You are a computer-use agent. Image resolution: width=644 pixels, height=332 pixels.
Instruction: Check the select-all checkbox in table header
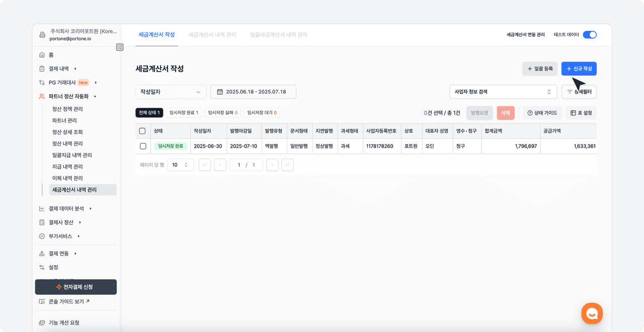[x=142, y=131]
